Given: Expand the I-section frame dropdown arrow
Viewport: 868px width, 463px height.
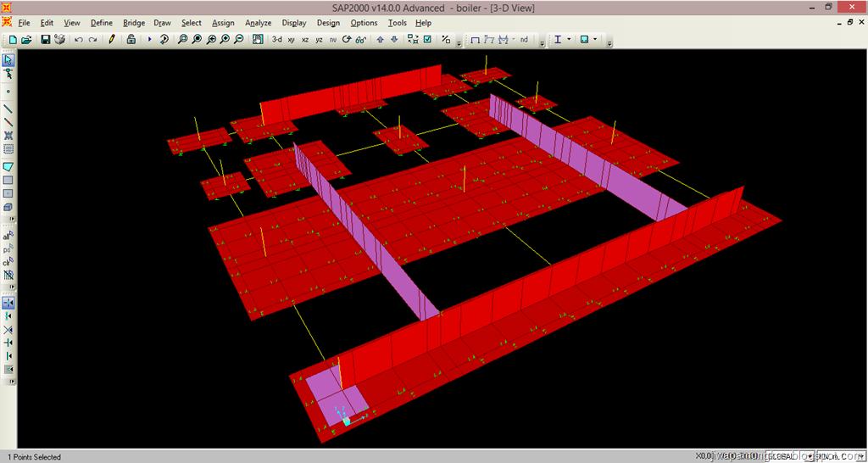Looking at the screenshot, I should (569, 39).
